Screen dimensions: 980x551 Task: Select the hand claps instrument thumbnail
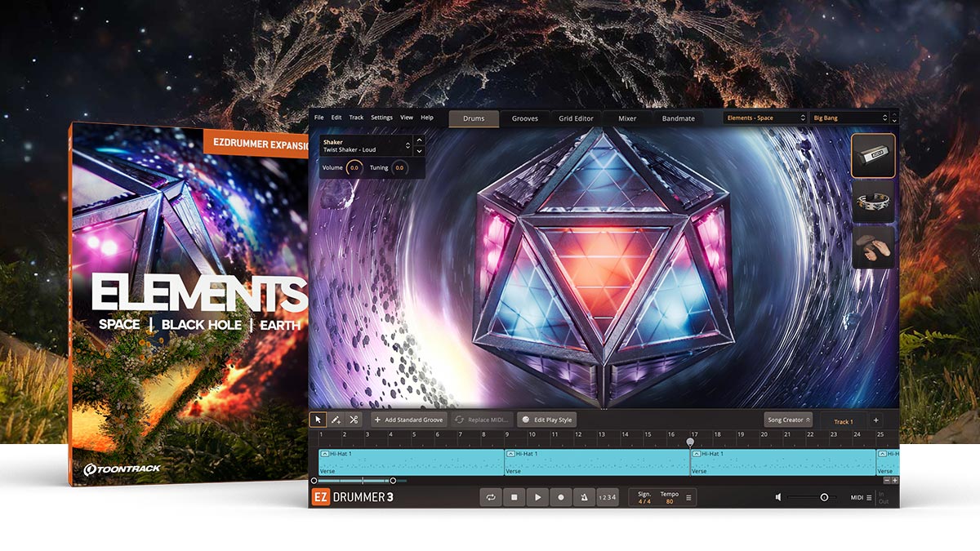coord(873,247)
